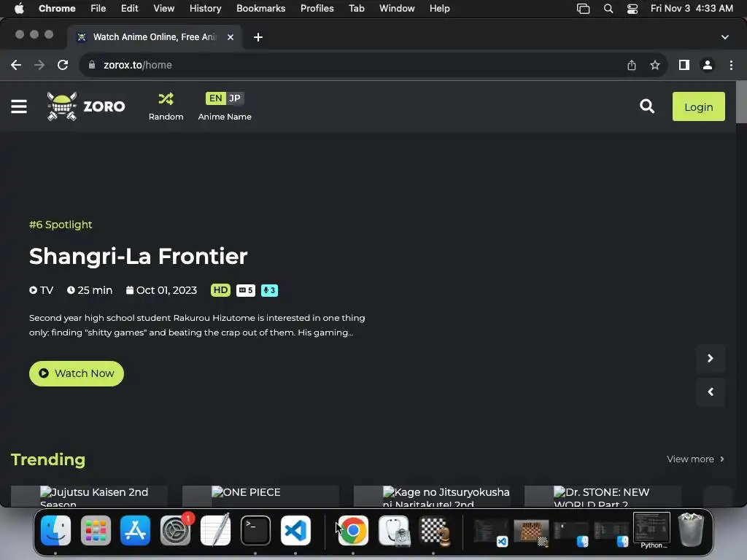Viewport: 747px width, 560px height.
Task: Open Visual Studio Code from Dock
Action: tap(295, 530)
